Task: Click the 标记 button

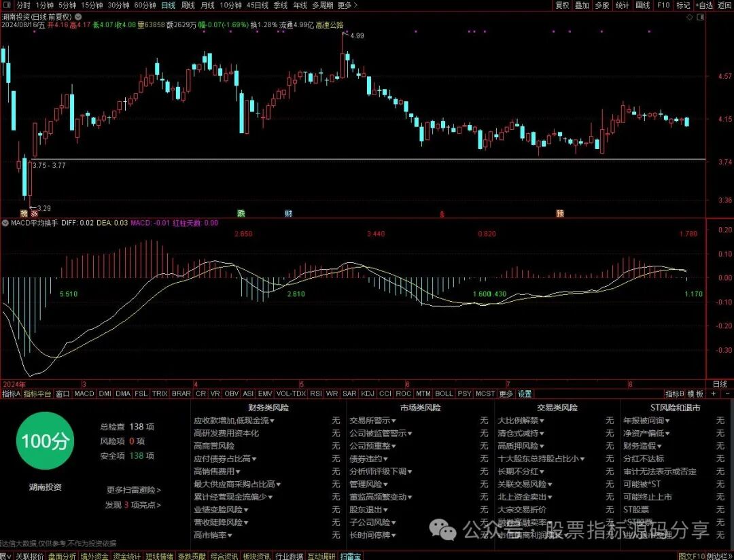Action: [x=683, y=5]
